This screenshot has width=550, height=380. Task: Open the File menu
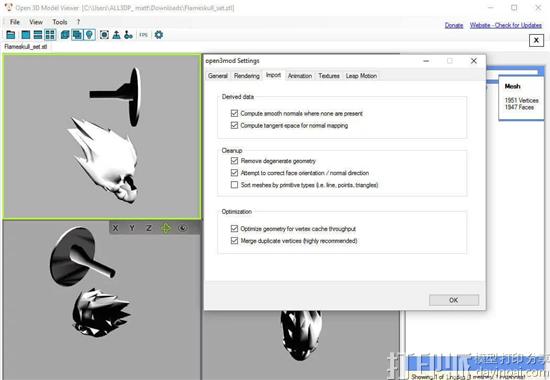point(15,22)
